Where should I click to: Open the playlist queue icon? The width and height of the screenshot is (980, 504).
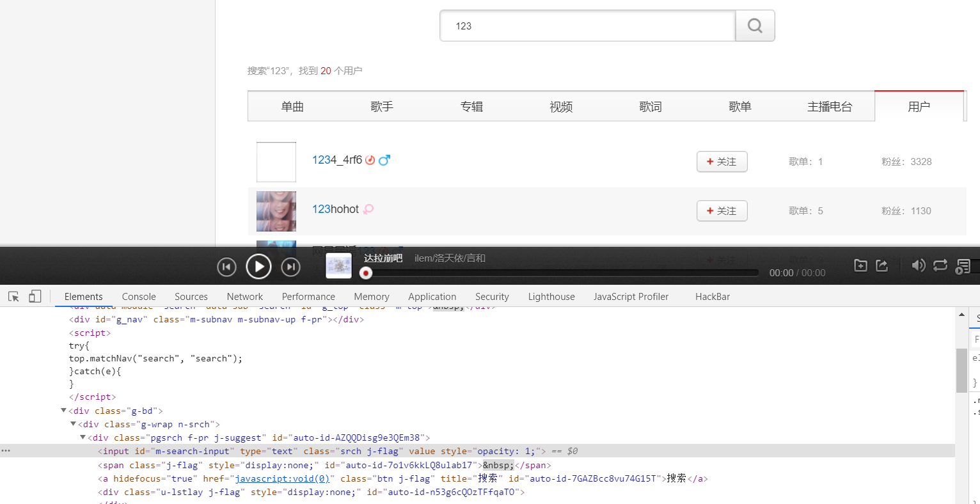(963, 267)
